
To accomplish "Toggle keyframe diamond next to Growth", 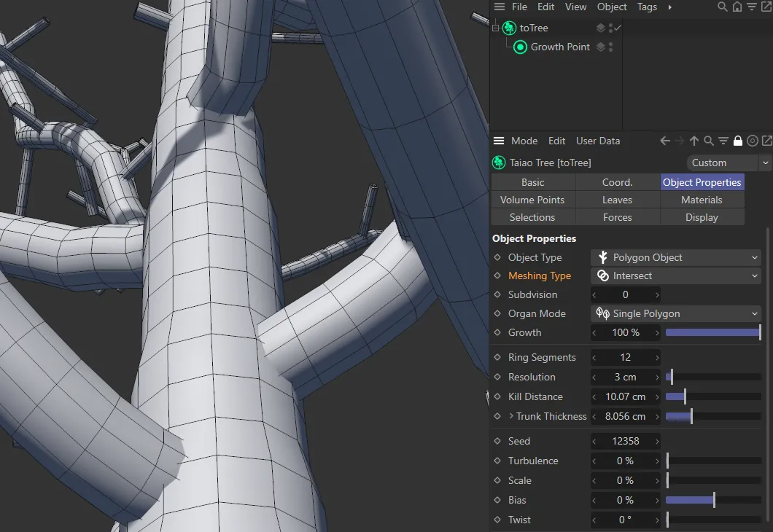I will pyautogui.click(x=497, y=332).
